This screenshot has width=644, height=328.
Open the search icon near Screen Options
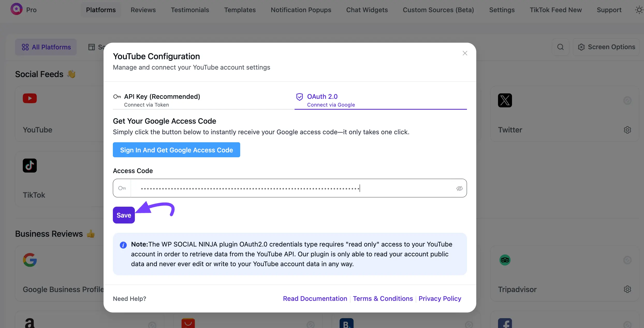(560, 47)
